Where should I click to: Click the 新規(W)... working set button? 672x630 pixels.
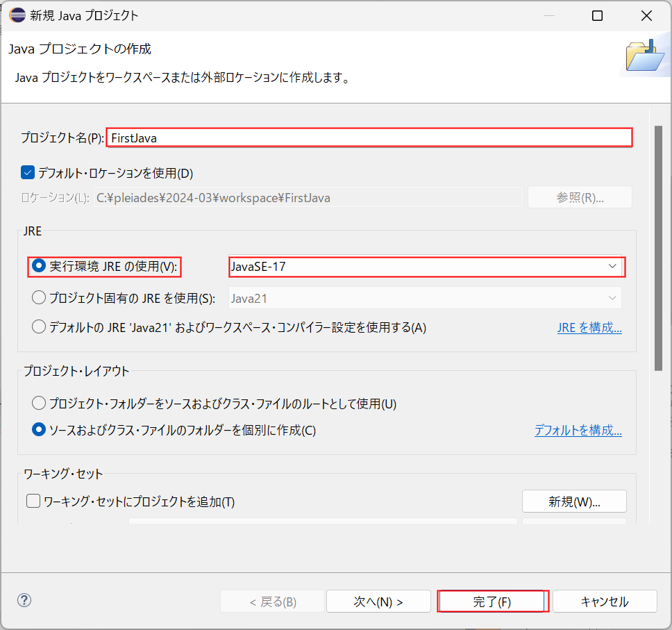[574, 501]
